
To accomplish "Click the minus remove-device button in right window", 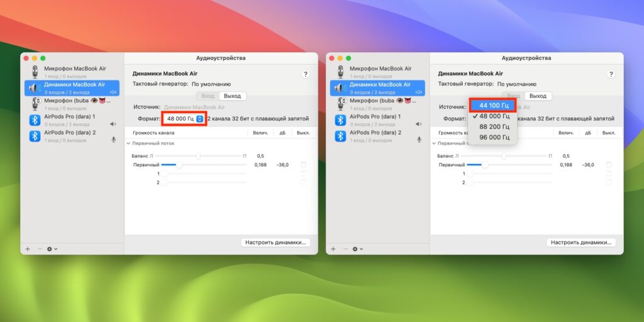I will 345,249.
